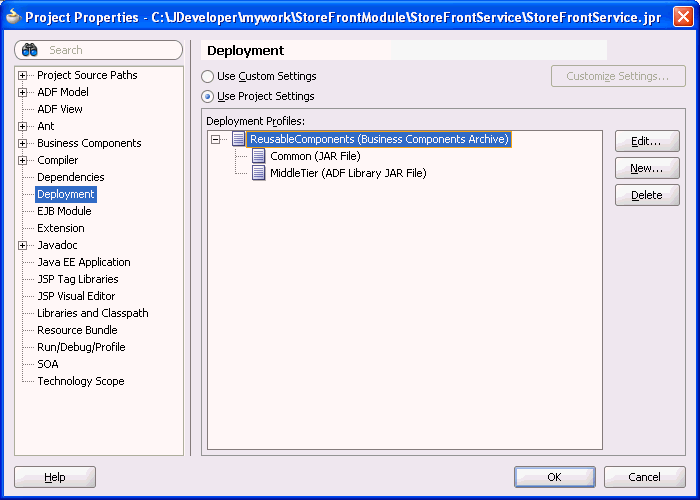Select the Resource Bundle category
The height and width of the screenshot is (500, 700).
tap(77, 329)
